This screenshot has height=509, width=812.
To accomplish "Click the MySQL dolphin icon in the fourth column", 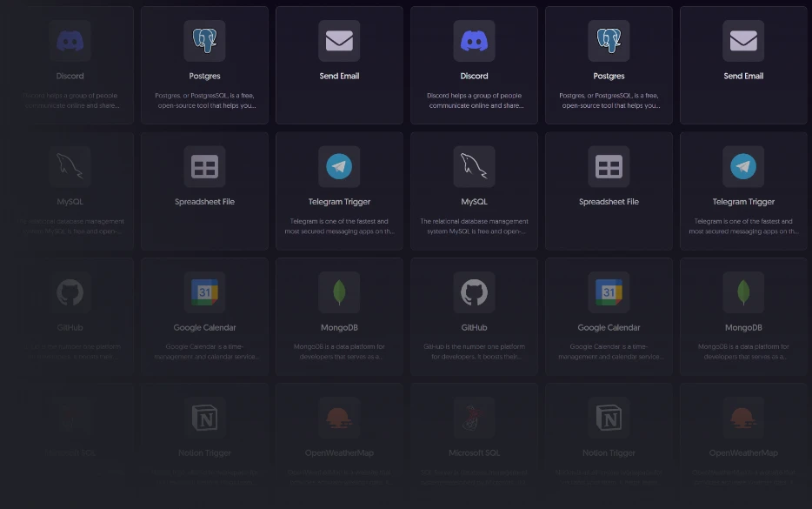I will coord(474,166).
